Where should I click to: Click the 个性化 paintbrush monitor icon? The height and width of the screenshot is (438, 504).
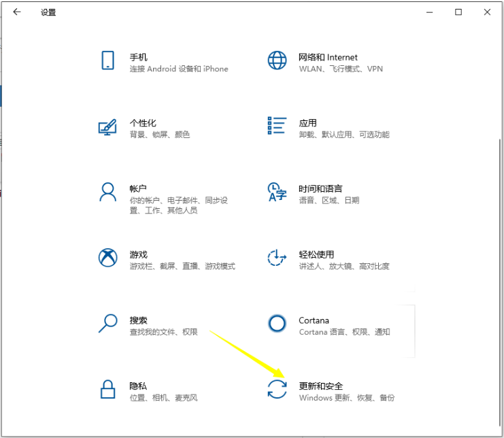[x=107, y=127]
